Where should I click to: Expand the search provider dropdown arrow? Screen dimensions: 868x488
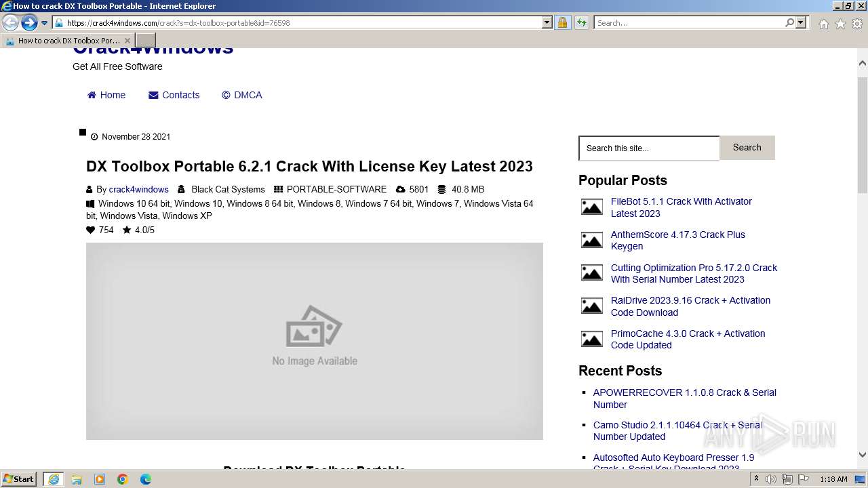[801, 23]
